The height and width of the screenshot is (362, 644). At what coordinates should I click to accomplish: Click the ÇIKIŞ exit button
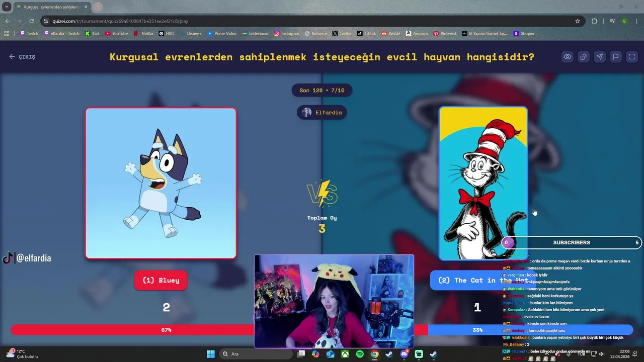click(x=22, y=57)
